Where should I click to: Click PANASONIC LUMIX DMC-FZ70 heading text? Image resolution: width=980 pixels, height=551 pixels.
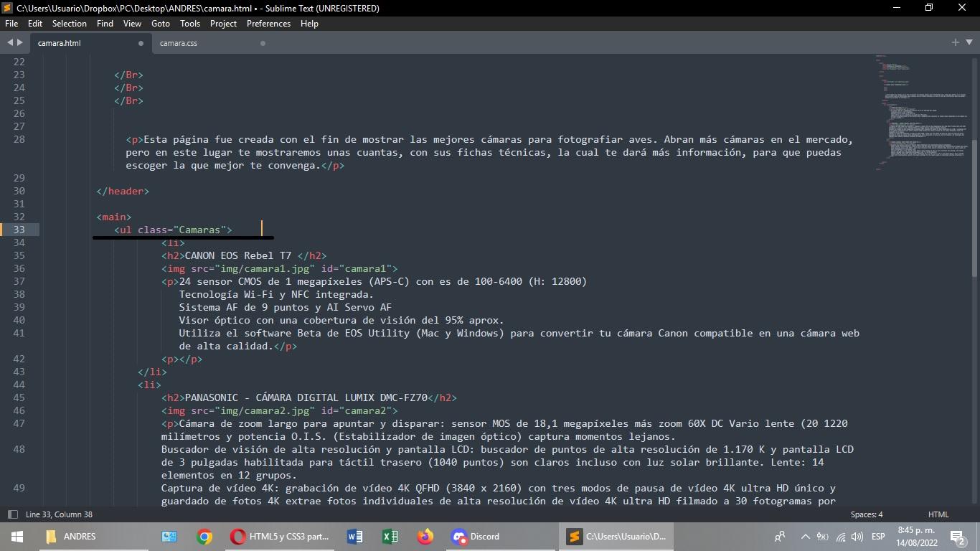306,397
